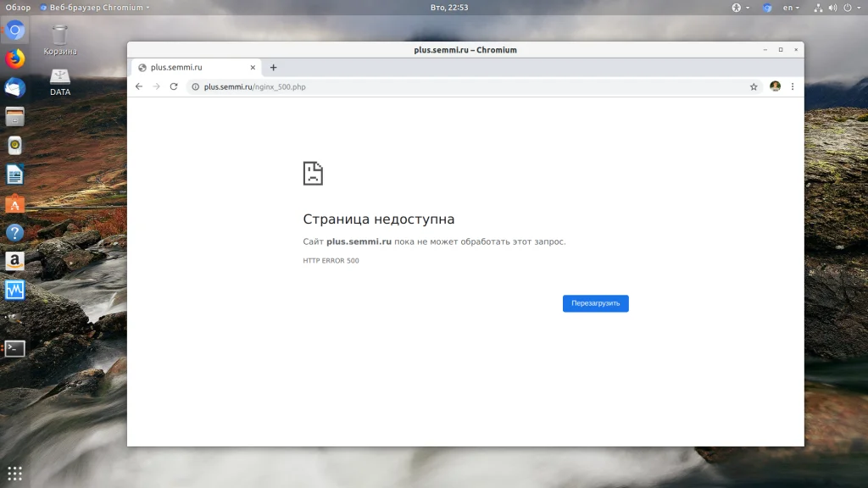Image resolution: width=868 pixels, height=488 pixels.
Task: Click bold plus.semmi.ru in the error message
Action: 359,241
